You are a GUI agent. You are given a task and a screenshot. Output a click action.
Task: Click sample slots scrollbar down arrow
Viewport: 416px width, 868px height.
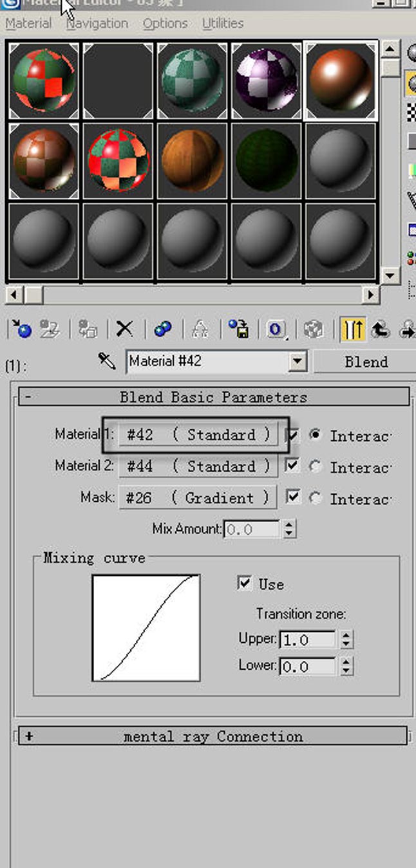point(390,275)
